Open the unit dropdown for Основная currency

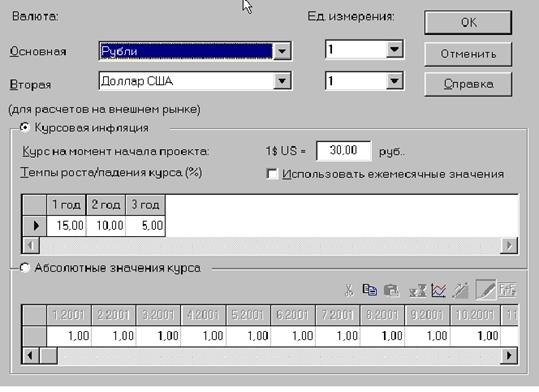[x=394, y=50]
